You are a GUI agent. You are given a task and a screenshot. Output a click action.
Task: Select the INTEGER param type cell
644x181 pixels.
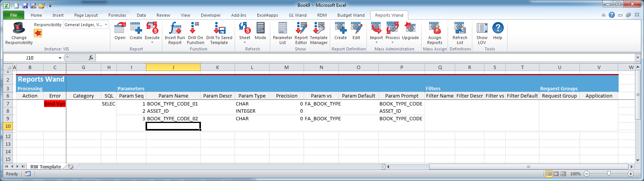(x=252, y=111)
